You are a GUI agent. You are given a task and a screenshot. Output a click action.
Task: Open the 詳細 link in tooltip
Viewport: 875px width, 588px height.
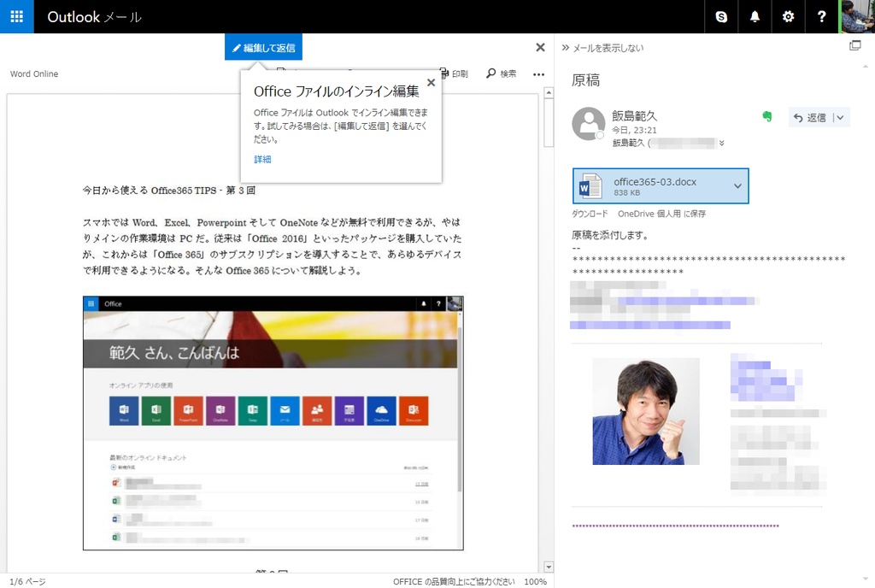pyautogui.click(x=262, y=159)
